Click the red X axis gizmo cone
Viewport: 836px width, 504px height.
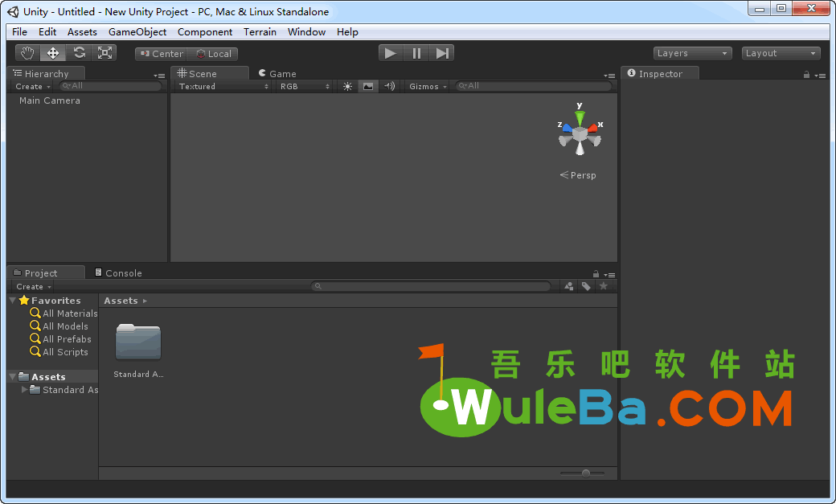[593, 129]
